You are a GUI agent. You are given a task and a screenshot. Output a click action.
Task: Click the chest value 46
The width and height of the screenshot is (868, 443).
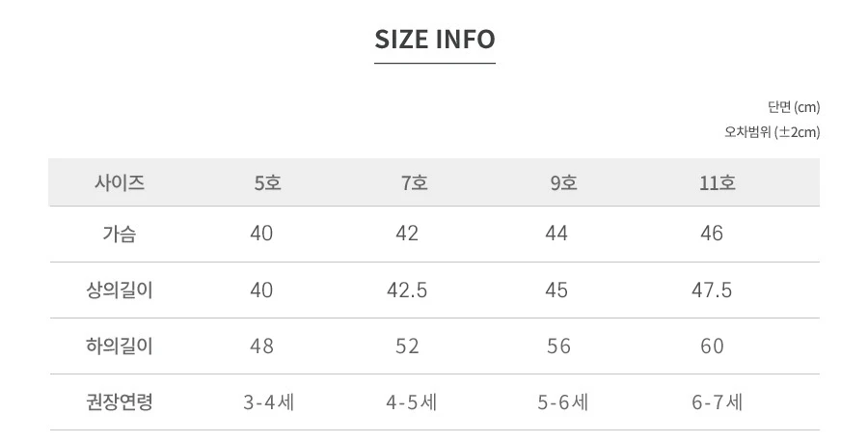(x=712, y=234)
